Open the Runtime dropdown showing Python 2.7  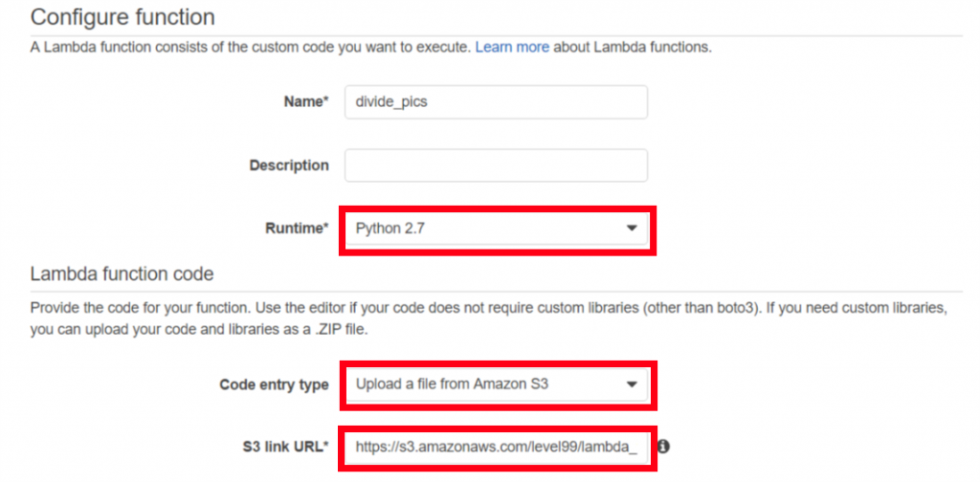click(497, 229)
